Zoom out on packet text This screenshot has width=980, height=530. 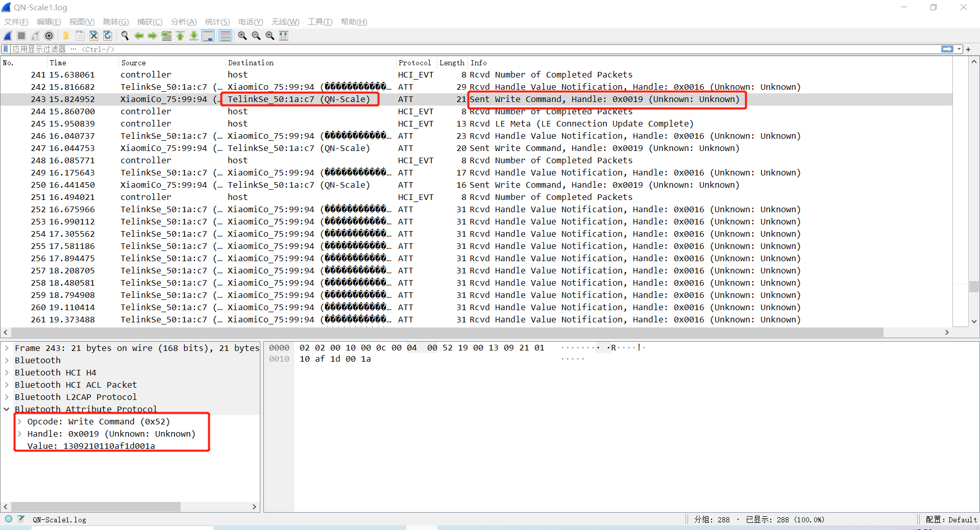256,36
